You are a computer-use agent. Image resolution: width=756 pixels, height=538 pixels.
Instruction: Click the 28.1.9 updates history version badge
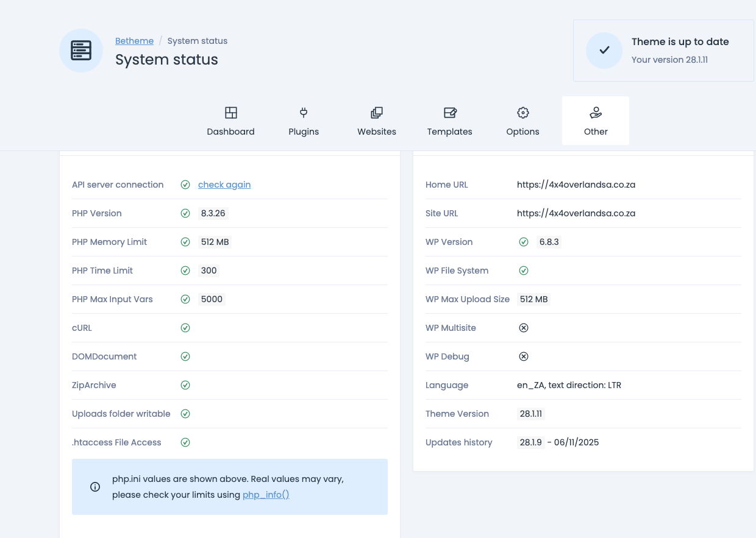coord(530,442)
